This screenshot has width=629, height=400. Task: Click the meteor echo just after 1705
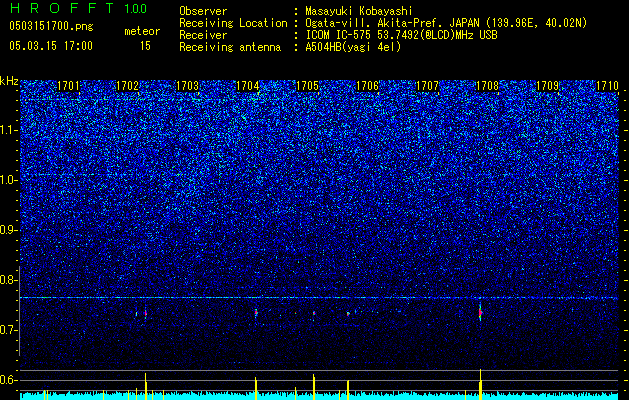[314, 313]
